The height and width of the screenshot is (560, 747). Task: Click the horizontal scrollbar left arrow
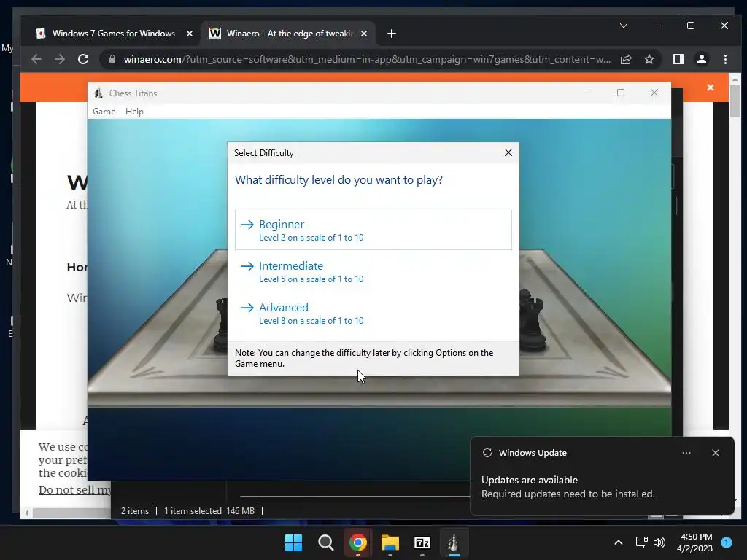pyautogui.click(x=26, y=513)
